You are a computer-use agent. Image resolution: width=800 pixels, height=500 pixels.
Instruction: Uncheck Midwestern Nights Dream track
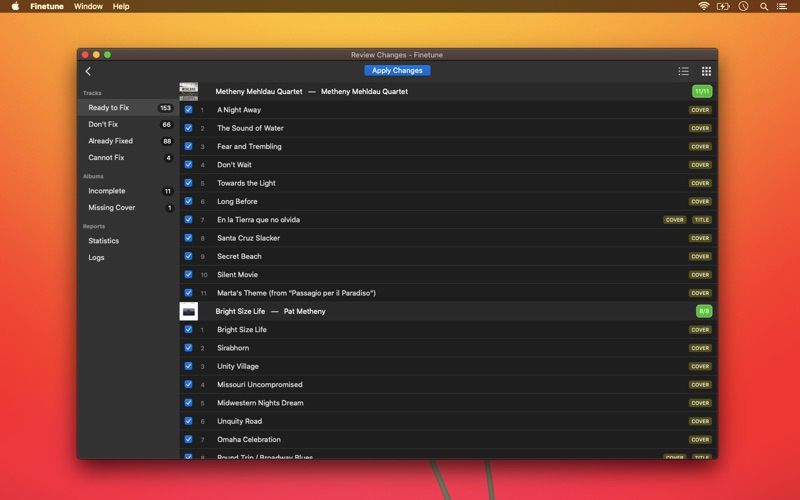pos(188,403)
